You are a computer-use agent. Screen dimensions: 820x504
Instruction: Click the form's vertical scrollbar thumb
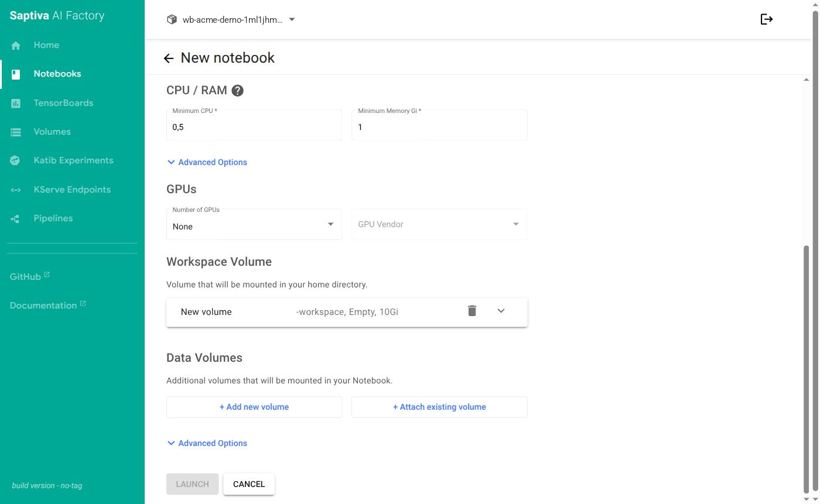coord(806,369)
